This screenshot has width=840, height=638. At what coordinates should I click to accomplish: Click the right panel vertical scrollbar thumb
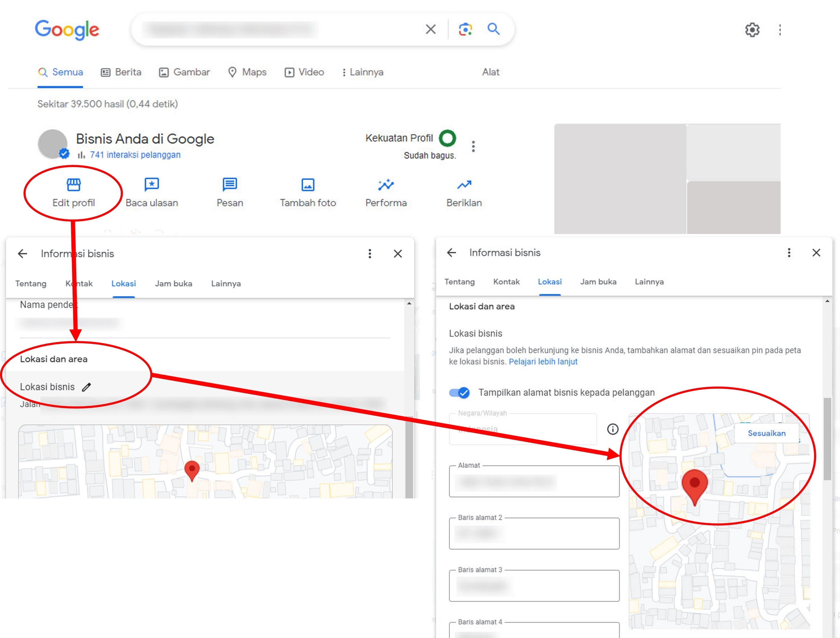[x=827, y=439]
